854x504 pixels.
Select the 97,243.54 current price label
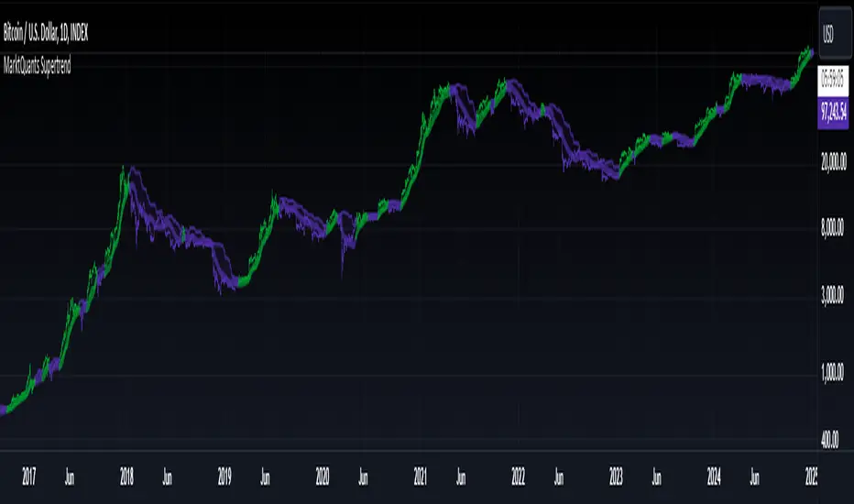[x=833, y=114]
